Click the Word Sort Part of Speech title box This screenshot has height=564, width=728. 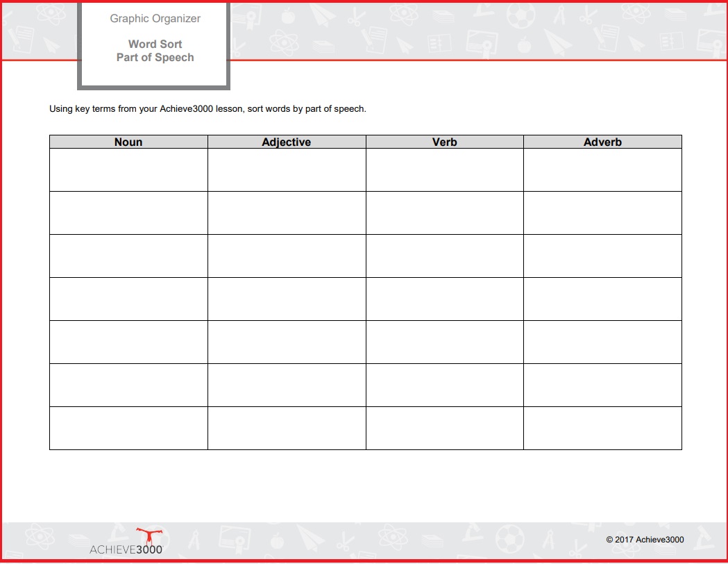click(153, 46)
